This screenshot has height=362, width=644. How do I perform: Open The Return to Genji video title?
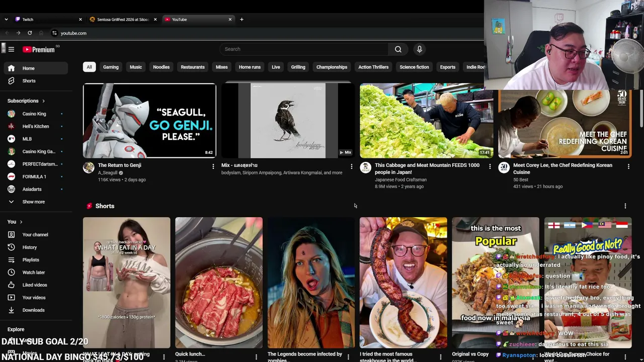point(120,165)
